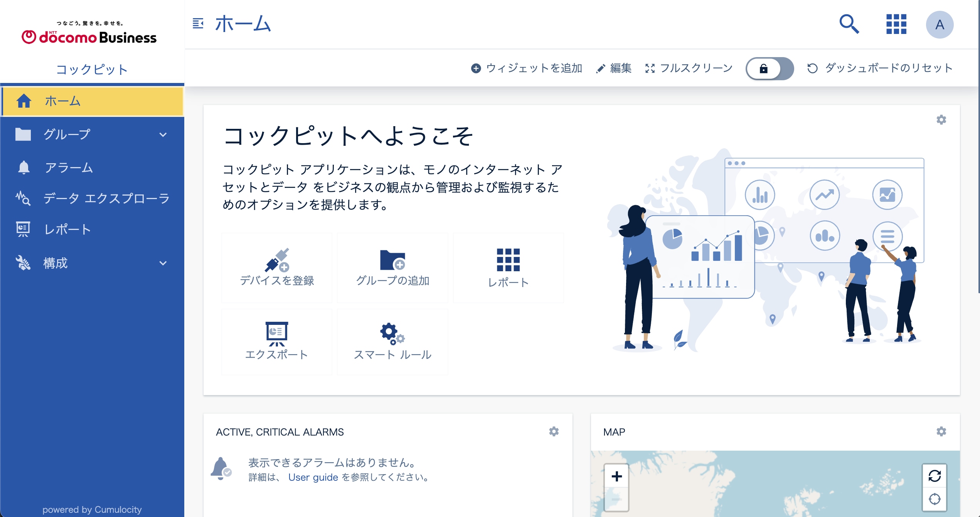Open アラーム in the sidebar

(93, 167)
